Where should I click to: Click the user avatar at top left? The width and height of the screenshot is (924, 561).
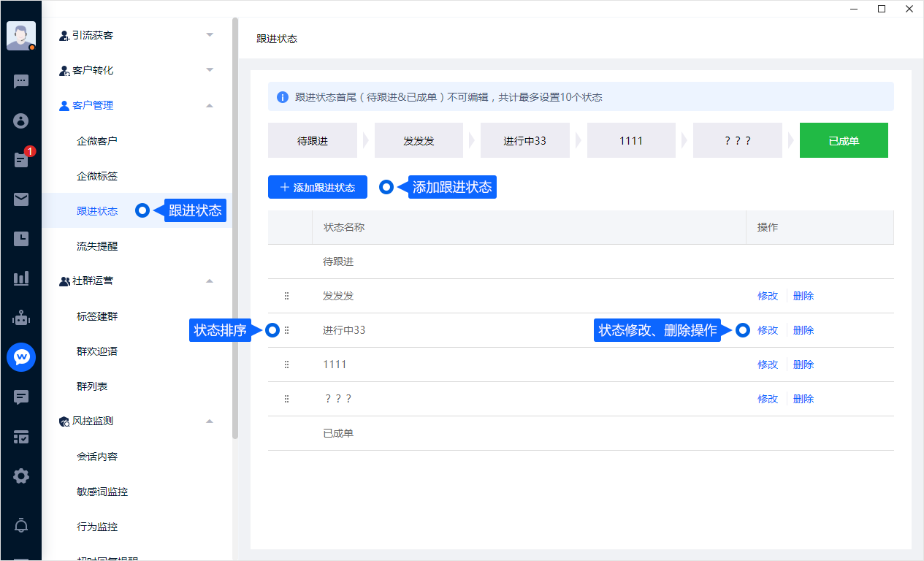pyautogui.click(x=20, y=35)
